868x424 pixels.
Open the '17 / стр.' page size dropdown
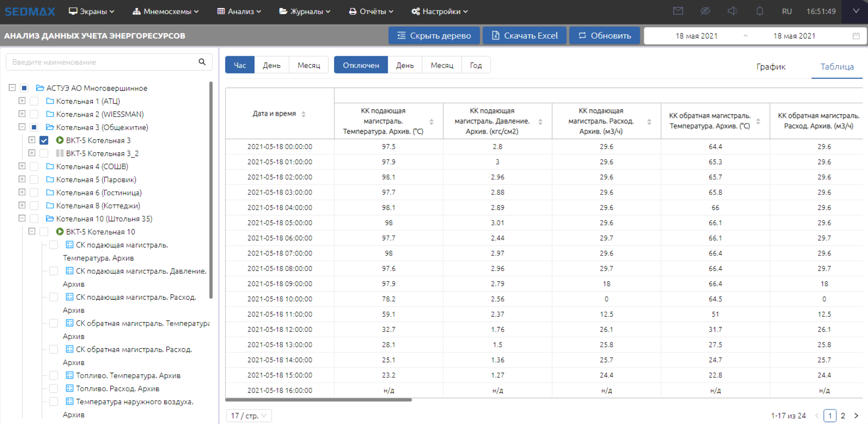coord(249,416)
